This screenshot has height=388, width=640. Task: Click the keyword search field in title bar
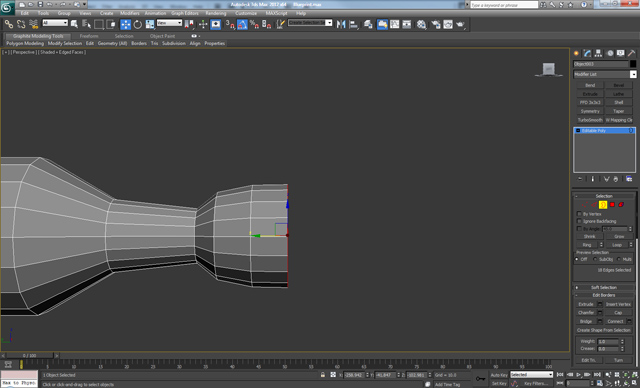[x=504, y=5]
